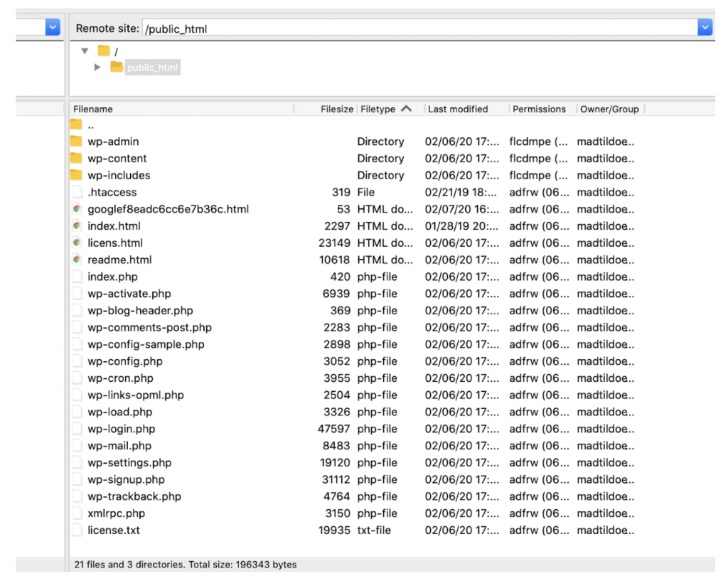Collapse the root "/" tree node

point(85,51)
